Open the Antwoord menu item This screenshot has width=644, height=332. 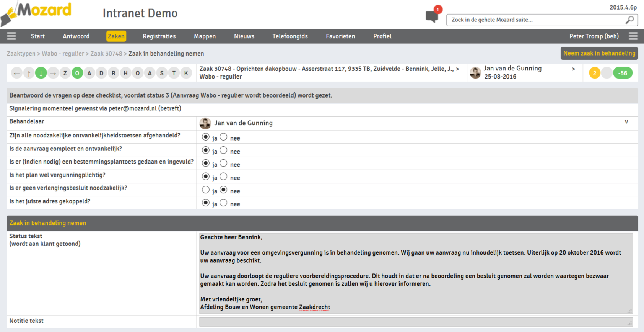(76, 36)
